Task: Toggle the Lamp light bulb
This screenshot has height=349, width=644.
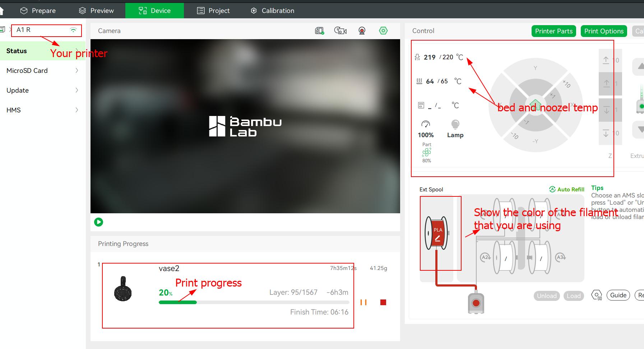Action: tap(455, 124)
